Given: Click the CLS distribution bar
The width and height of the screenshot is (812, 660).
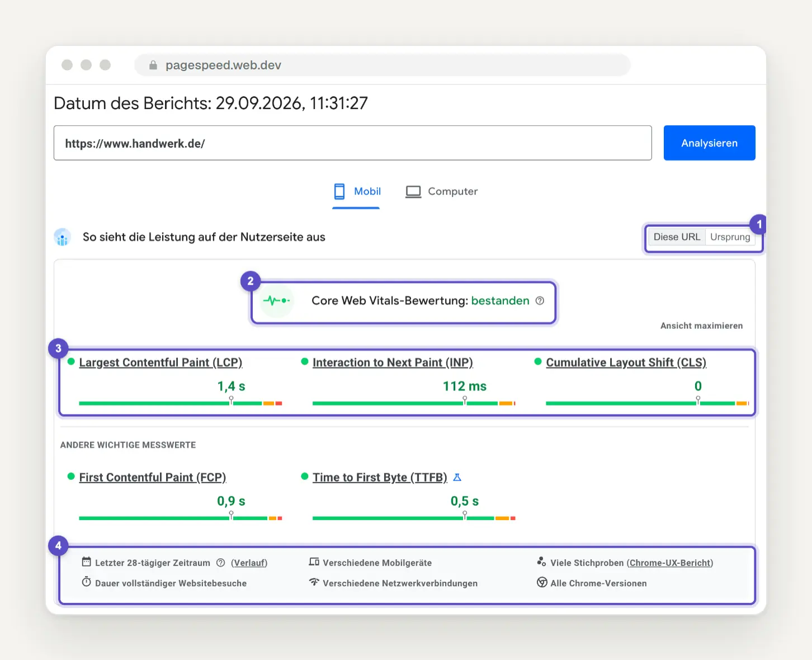Looking at the screenshot, I should [x=647, y=403].
